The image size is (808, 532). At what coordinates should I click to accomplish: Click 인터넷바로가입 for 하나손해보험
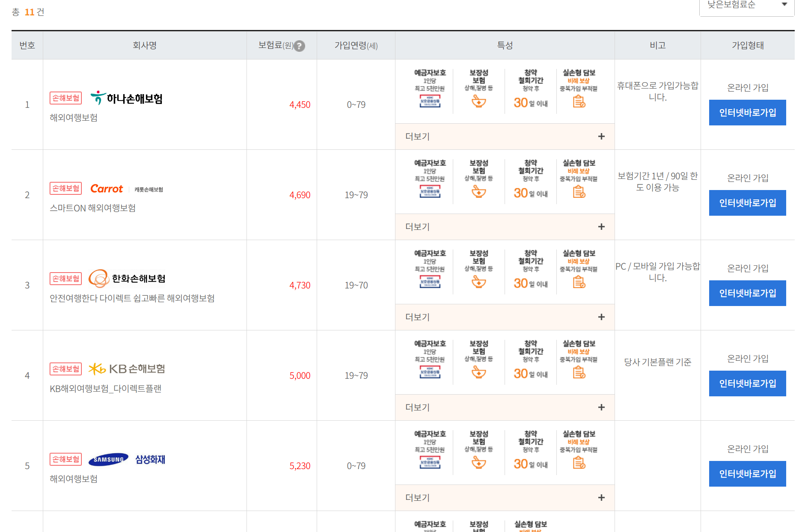click(747, 113)
